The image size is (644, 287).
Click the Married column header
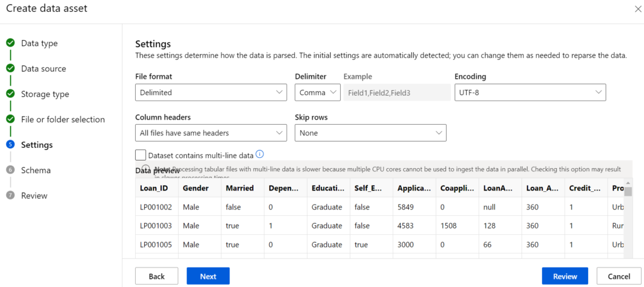coord(243,188)
